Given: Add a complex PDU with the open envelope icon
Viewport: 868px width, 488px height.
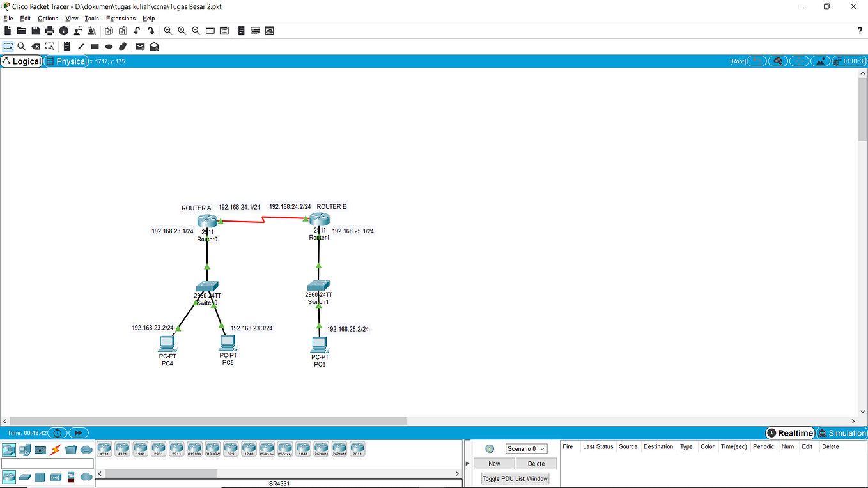Looking at the screenshot, I should tap(154, 47).
